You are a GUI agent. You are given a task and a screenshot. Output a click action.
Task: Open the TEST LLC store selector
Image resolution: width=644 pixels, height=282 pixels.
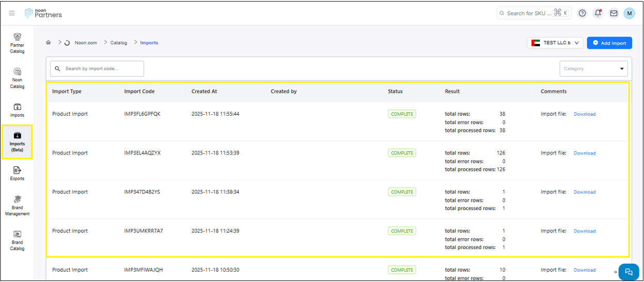[555, 43]
